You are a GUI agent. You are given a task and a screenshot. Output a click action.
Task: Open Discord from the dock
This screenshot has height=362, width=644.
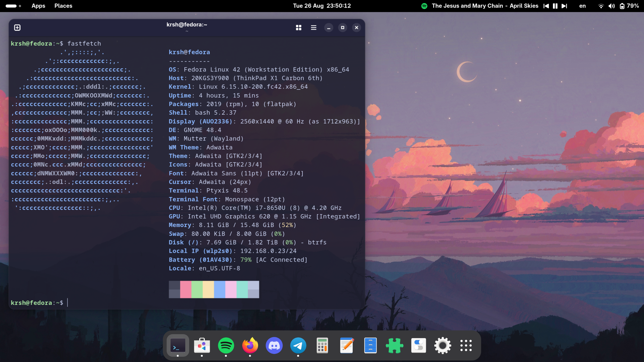[274, 345]
